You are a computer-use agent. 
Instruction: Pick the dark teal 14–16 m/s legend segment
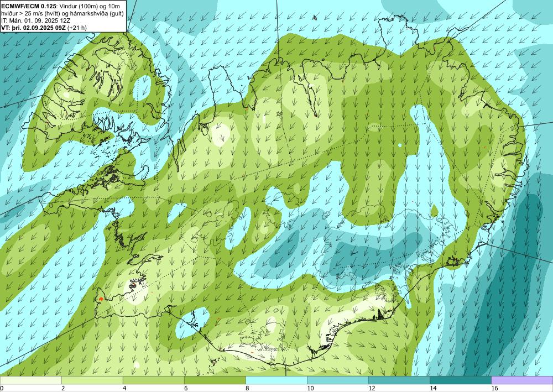(x=461, y=380)
